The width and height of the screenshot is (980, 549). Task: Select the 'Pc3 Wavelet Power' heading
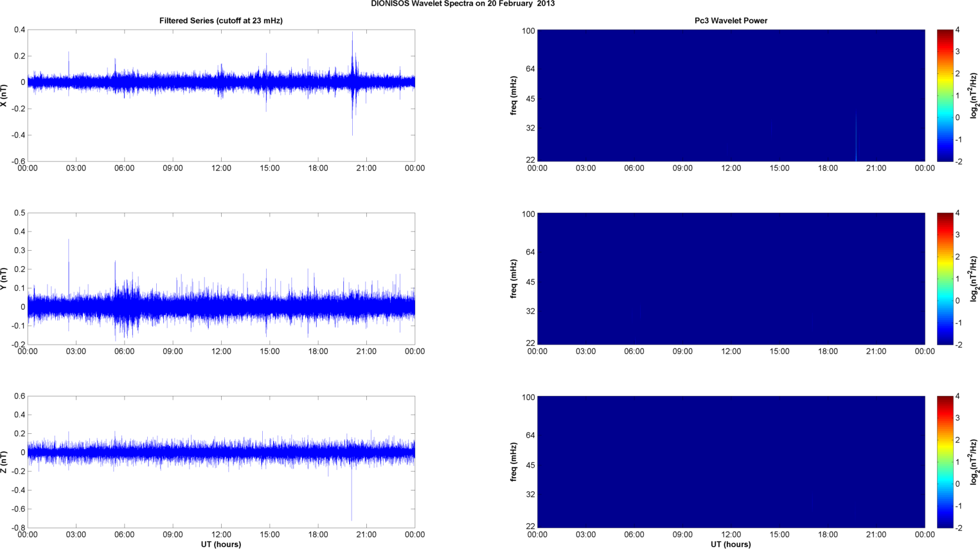coord(731,21)
